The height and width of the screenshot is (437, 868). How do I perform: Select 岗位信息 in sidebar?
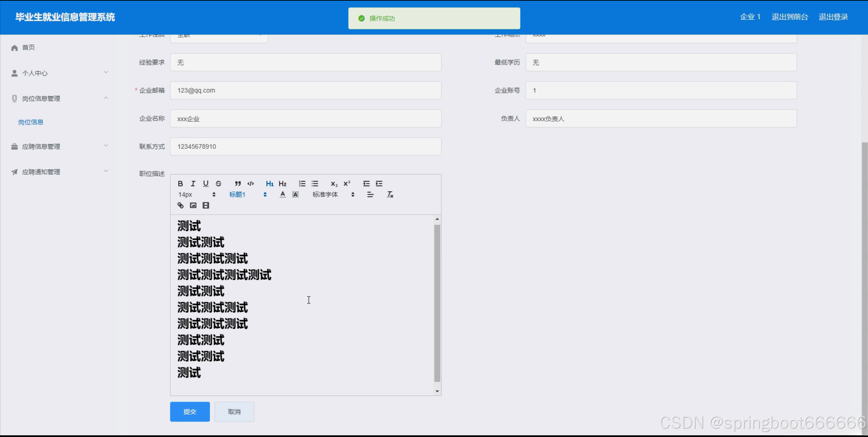click(31, 122)
